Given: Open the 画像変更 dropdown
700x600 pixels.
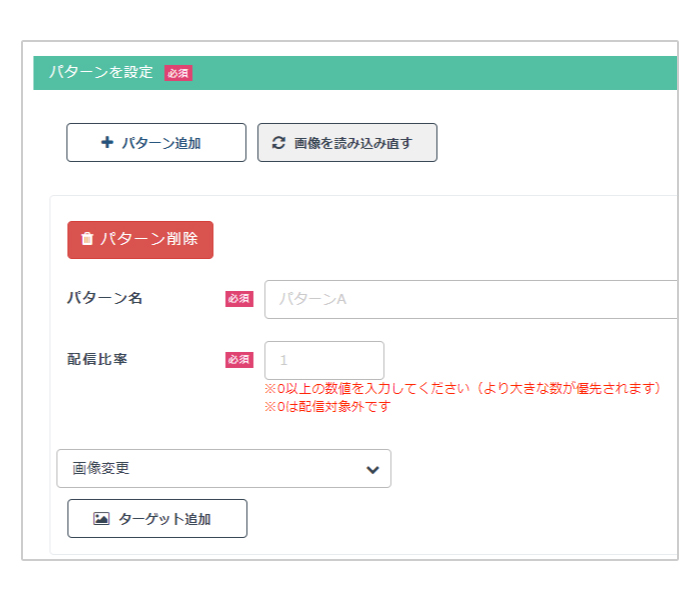Looking at the screenshot, I should [x=224, y=468].
